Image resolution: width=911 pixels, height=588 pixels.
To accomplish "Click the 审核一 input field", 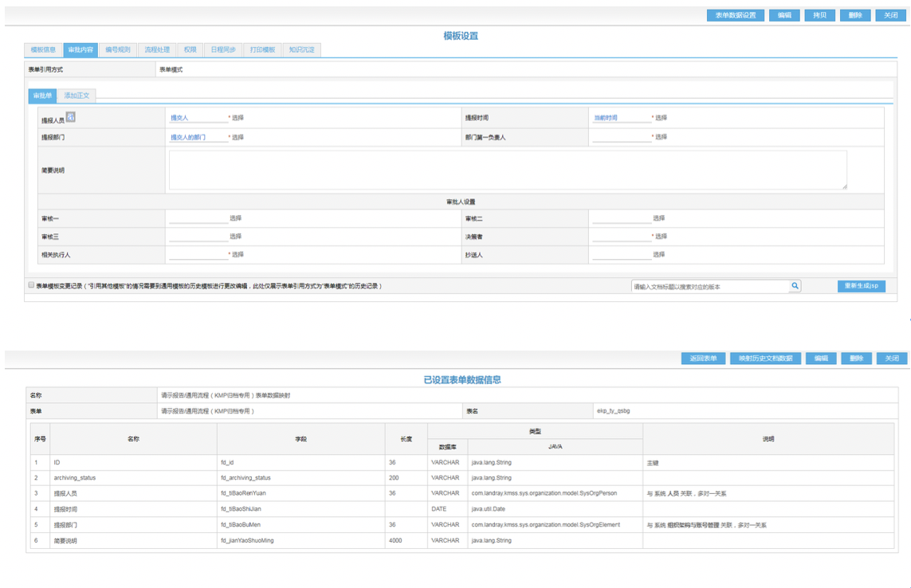I will [x=198, y=218].
